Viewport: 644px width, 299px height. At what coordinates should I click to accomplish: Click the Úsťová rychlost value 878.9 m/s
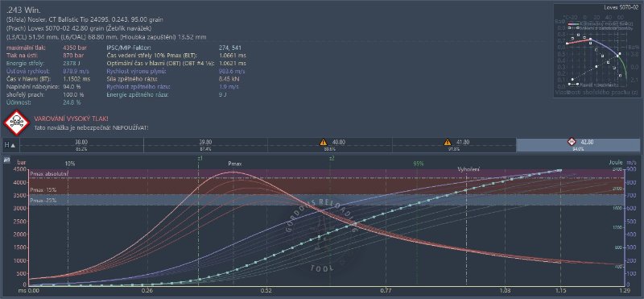click(x=76, y=71)
